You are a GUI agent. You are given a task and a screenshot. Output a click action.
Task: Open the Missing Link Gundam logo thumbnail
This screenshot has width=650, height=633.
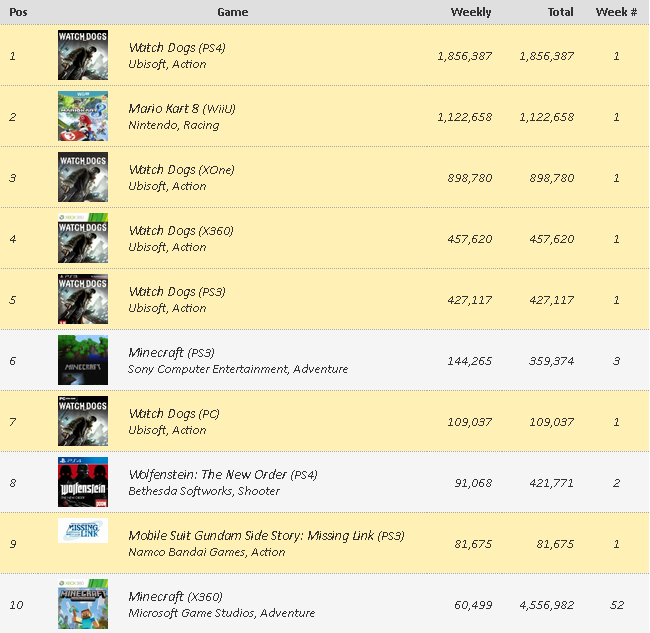(x=83, y=530)
